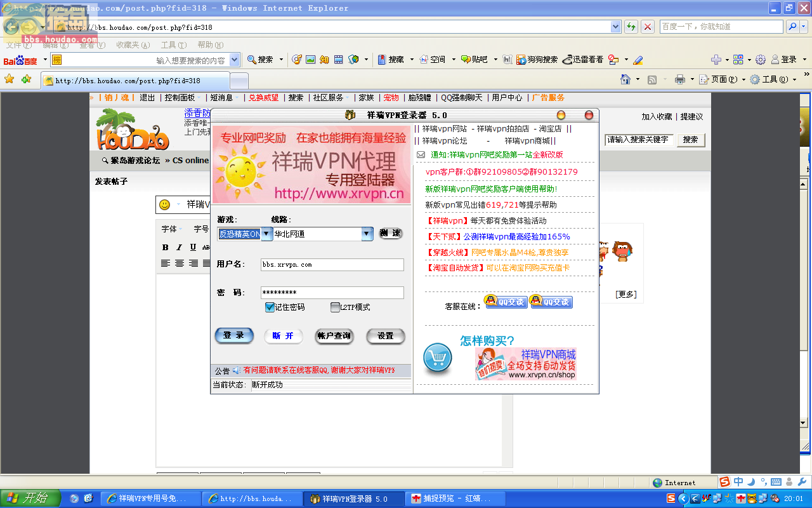Click the IE search magnifier button
The height and width of the screenshot is (508, 812).
coord(792,27)
